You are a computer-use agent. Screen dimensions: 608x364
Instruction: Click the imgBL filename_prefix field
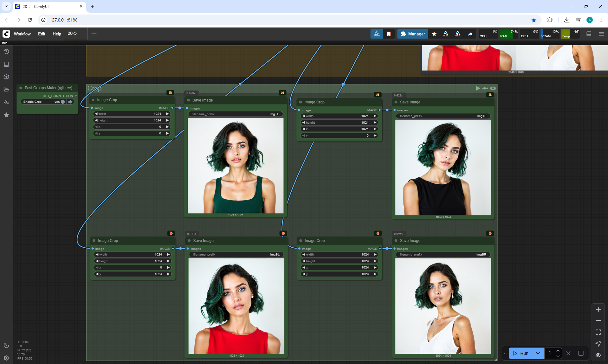(x=236, y=255)
